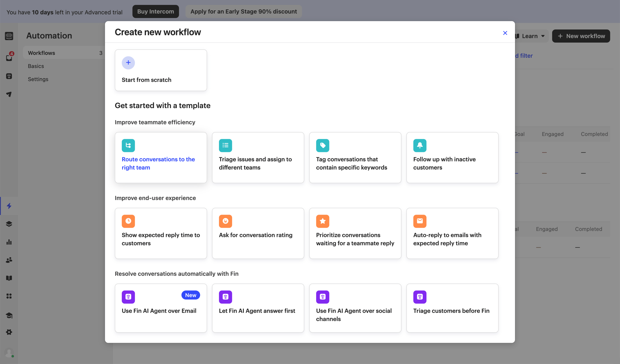Switch to the Workflows section
Image resolution: width=620 pixels, height=364 pixels.
click(x=41, y=53)
